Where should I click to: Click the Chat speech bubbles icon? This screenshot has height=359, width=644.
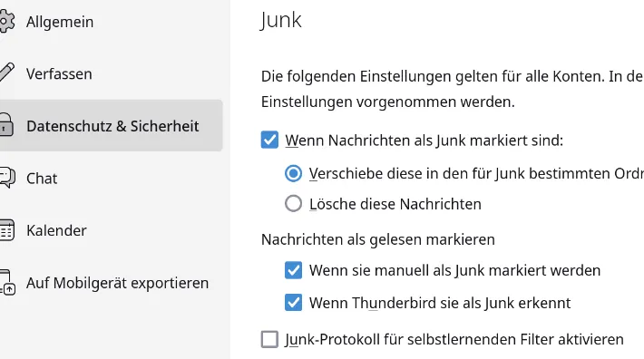click(x=7, y=178)
